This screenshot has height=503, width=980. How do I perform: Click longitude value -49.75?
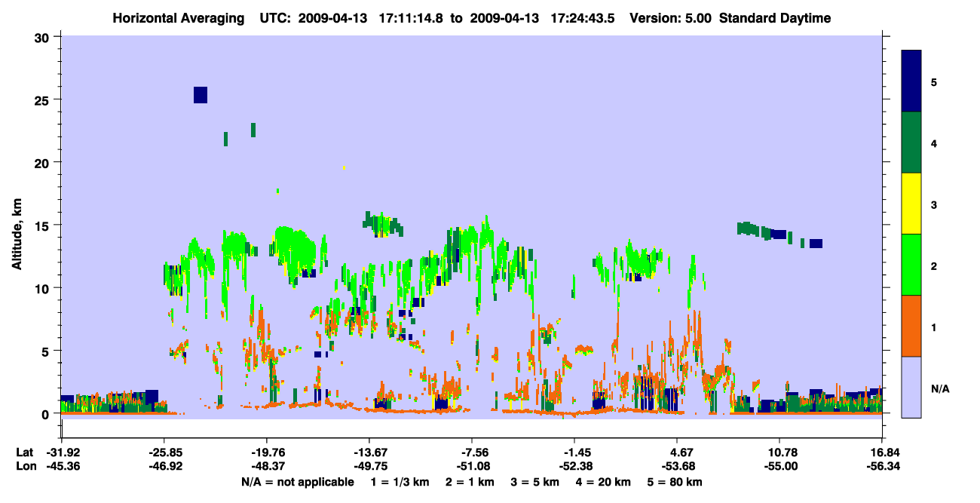click(369, 466)
